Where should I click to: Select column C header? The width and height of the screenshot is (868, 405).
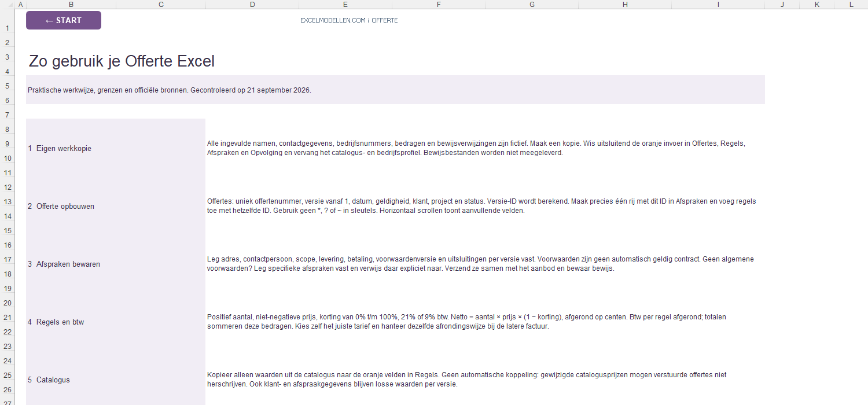[x=161, y=5]
